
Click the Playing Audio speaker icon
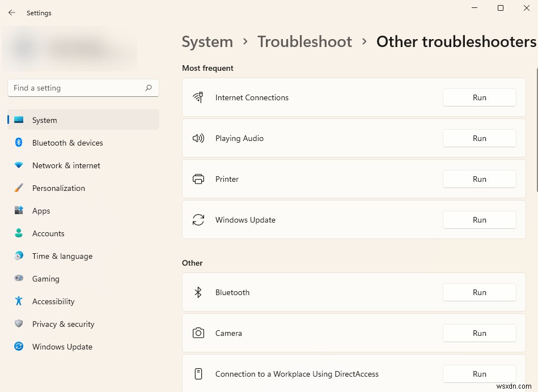pos(198,138)
